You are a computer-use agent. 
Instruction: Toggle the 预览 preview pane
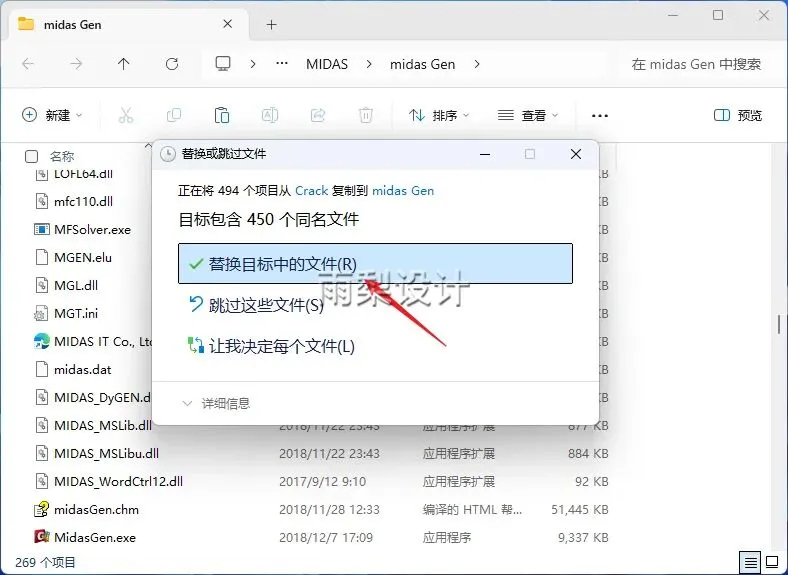click(738, 115)
